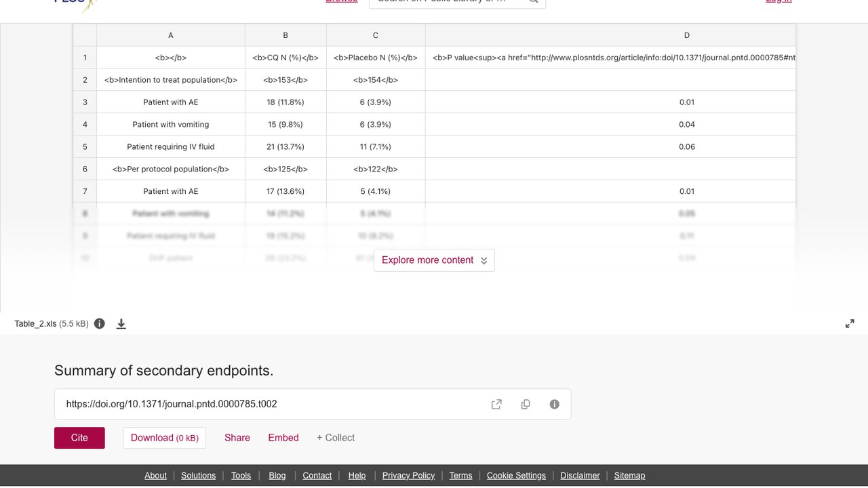This screenshot has width=868, height=488.
Task: Click cell '18 (11.8%)'
Action: coord(285,102)
